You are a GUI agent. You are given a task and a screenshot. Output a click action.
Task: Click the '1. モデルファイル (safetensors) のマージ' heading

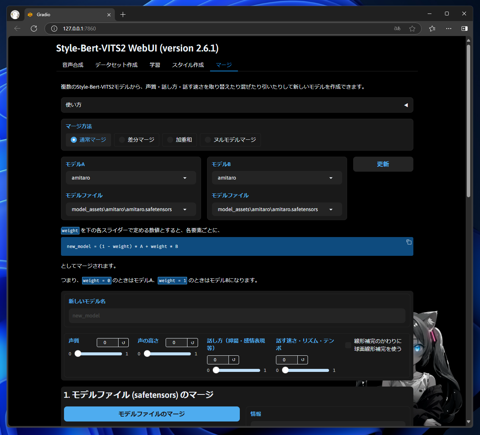[138, 395]
